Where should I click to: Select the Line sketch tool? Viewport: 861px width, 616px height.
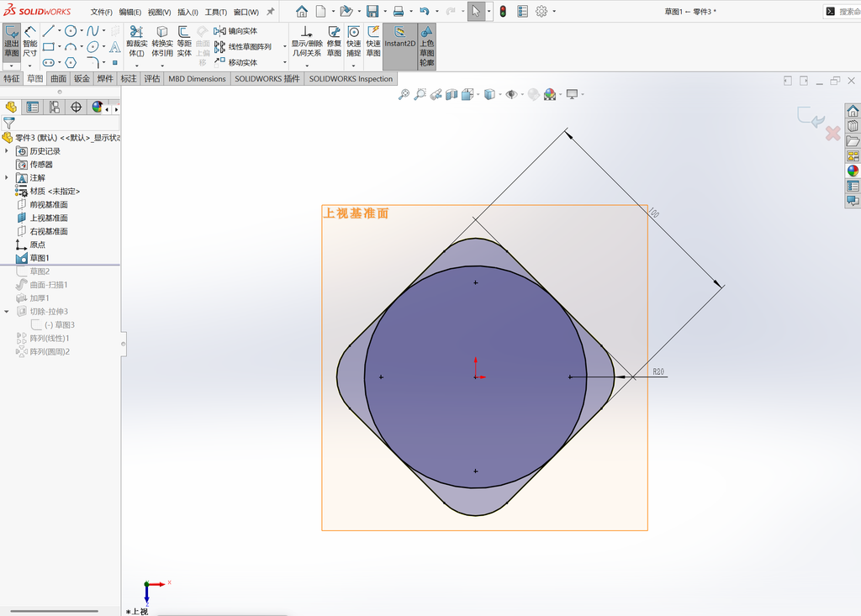[48, 31]
